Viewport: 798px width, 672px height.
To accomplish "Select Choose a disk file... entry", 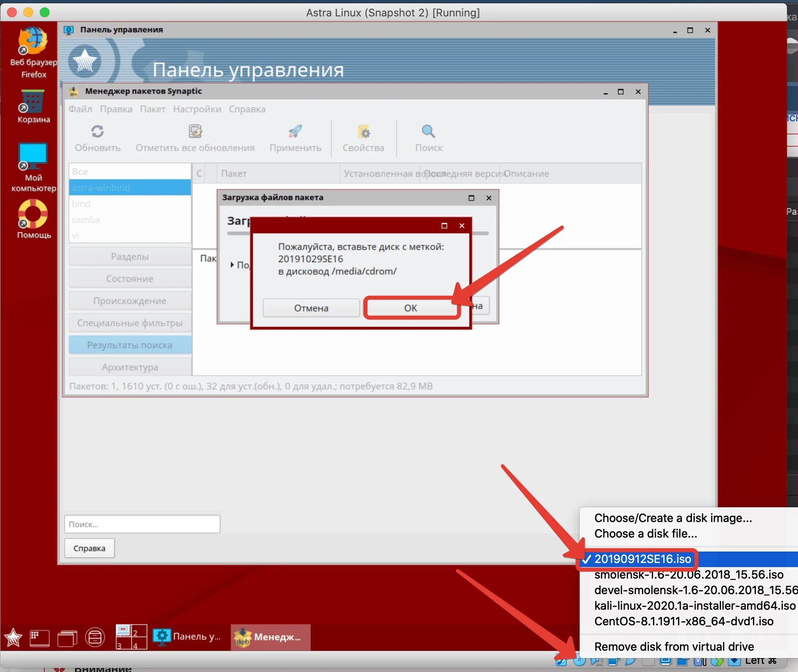I will (646, 534).
